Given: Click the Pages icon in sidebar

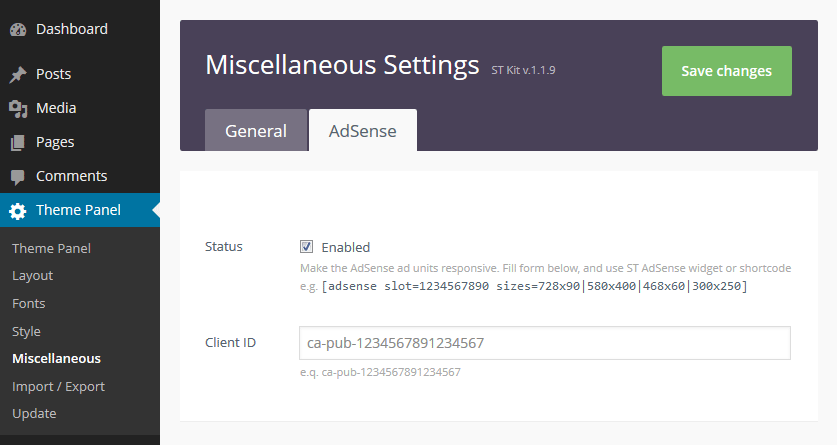Looking at the screenshot, I should coord(18,143).
